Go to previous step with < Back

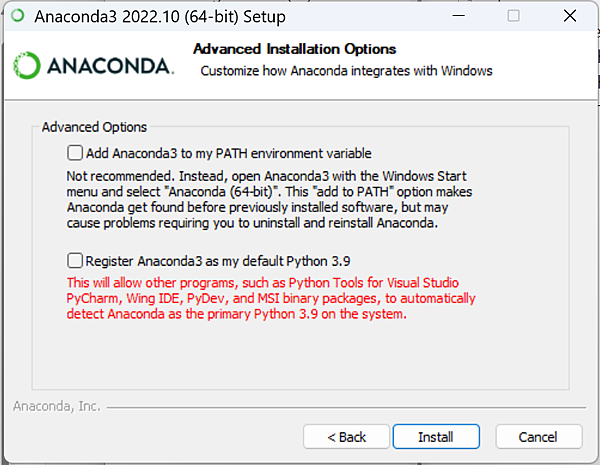346,436
